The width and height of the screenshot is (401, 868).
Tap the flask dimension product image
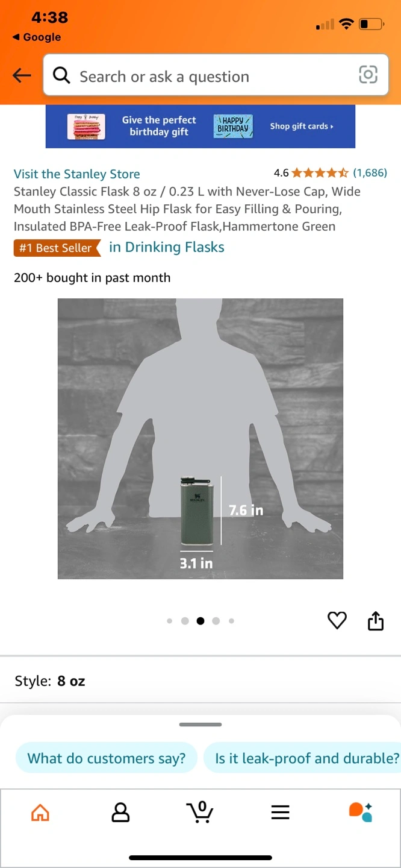pos(200,439)
